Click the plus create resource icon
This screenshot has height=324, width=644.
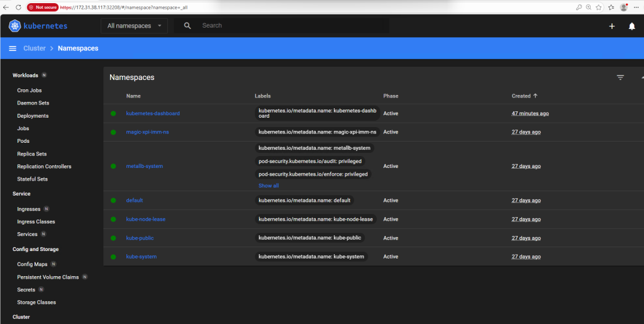click(612, 26)
